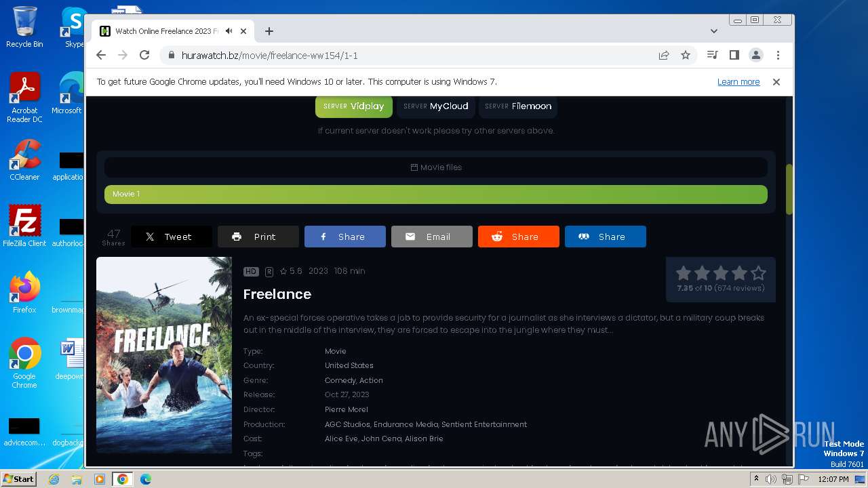Open the Action genre link
Viewport: 868px width, 488px height.
pos(372,381)
